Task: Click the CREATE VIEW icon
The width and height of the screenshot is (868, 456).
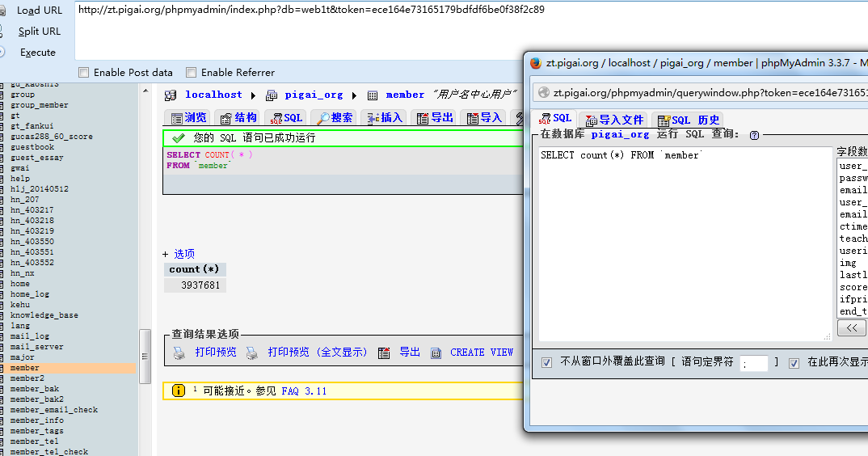Action: 436,353
